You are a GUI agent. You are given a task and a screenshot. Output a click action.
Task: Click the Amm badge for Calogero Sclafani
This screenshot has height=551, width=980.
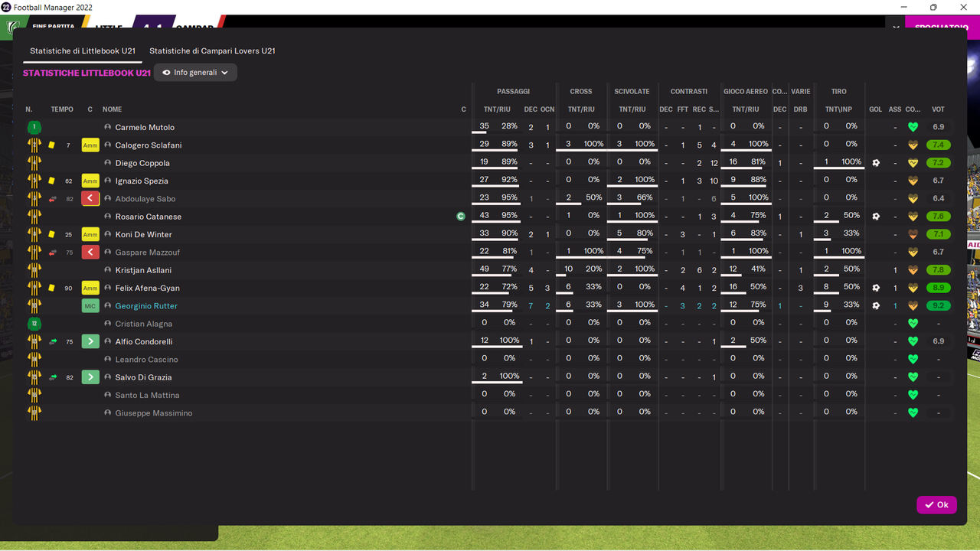coord(90,145)
